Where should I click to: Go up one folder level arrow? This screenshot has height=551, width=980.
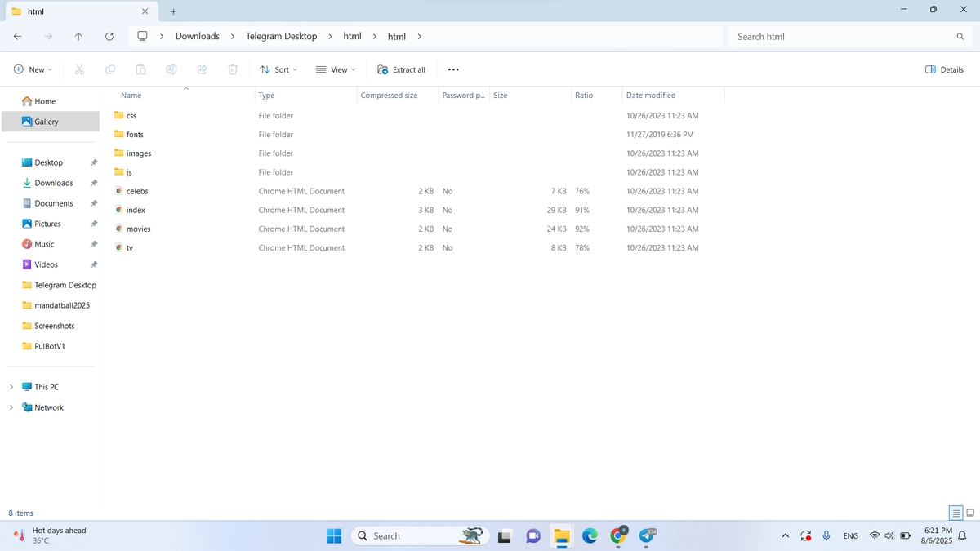[x=78, y=37]
